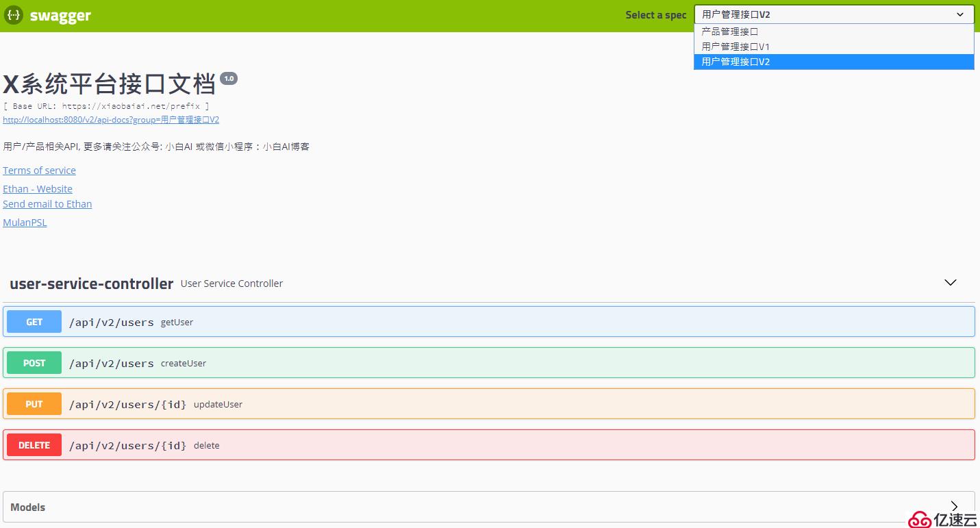The width and height of the screenshot is (980, 528).
Task: Click the orange PUT method badge
Action: tap(34, 404)
